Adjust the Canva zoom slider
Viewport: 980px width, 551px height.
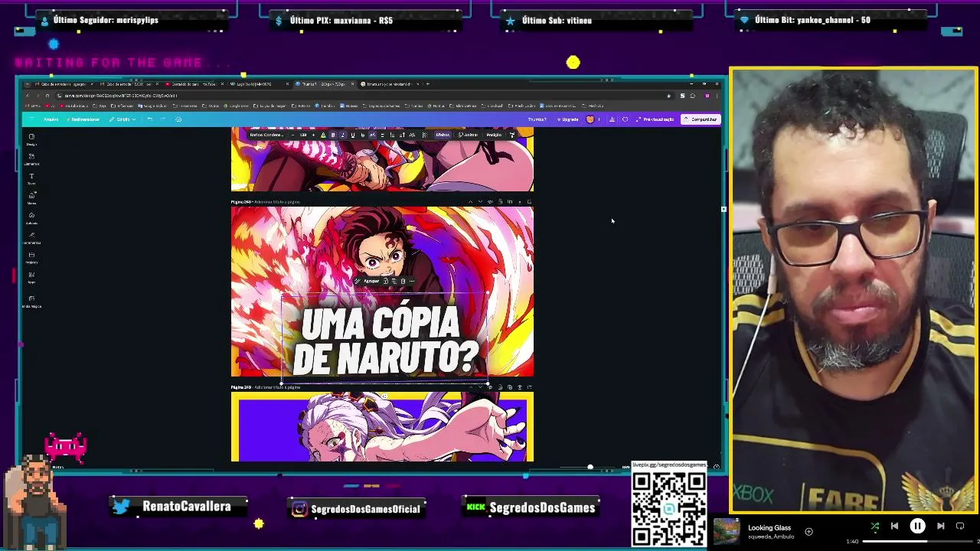tap(590, 467)
